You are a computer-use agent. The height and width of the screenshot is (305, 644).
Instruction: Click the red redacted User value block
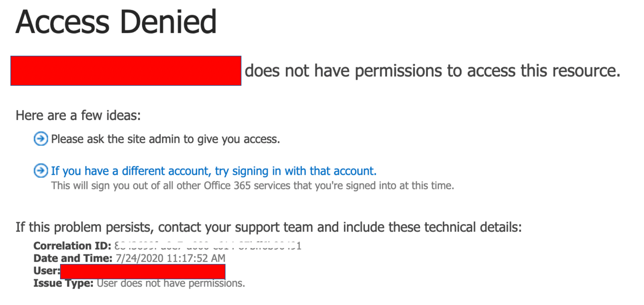[143, 272]
